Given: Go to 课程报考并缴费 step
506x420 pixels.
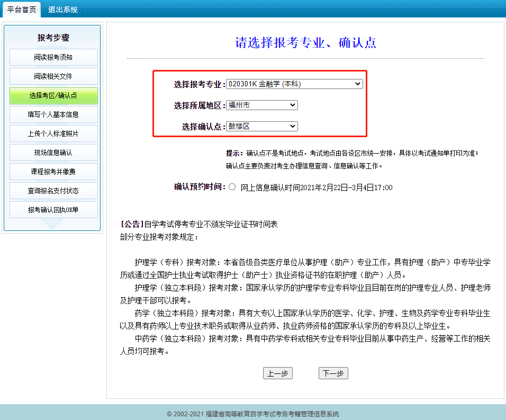Looking at the screenshot, I should (53, 172).
